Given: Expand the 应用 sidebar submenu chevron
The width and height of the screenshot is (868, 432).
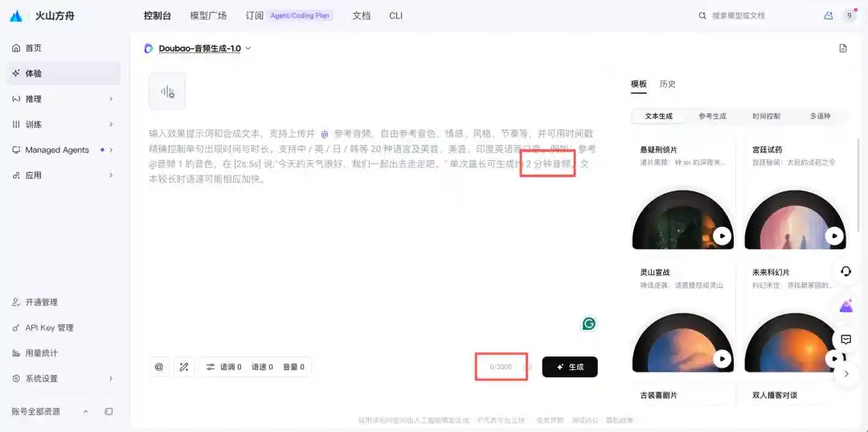Looking at the screenshot, I should (x=111, y=175).
